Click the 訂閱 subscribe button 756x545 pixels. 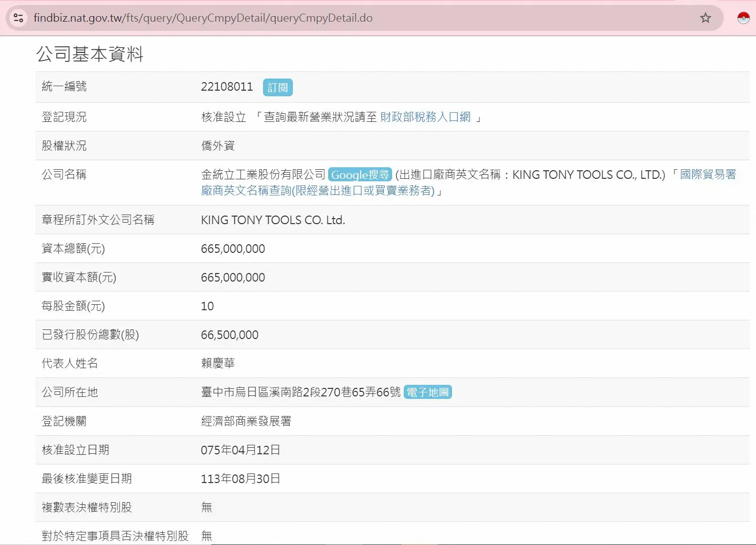pyautogui.click(x=278, y=88)
